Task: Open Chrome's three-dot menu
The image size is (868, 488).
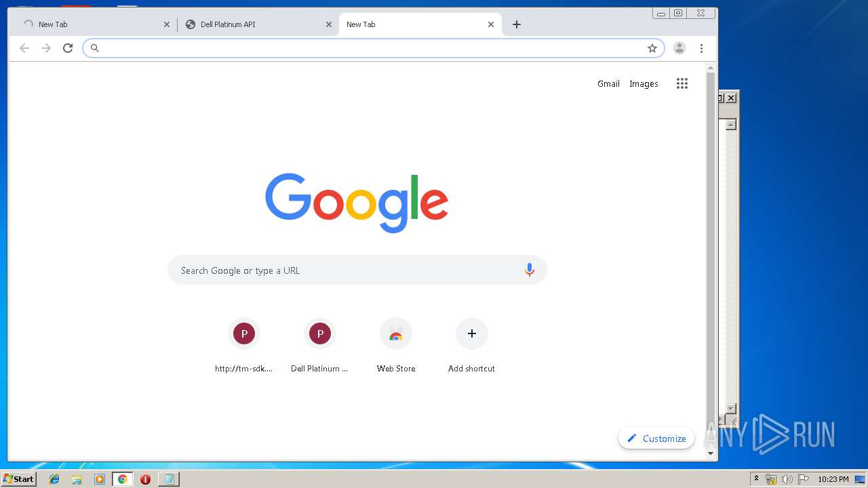Action: [701, 48]
